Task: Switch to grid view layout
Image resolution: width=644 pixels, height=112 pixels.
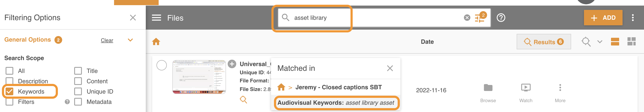Action: (x=631, y=41)
